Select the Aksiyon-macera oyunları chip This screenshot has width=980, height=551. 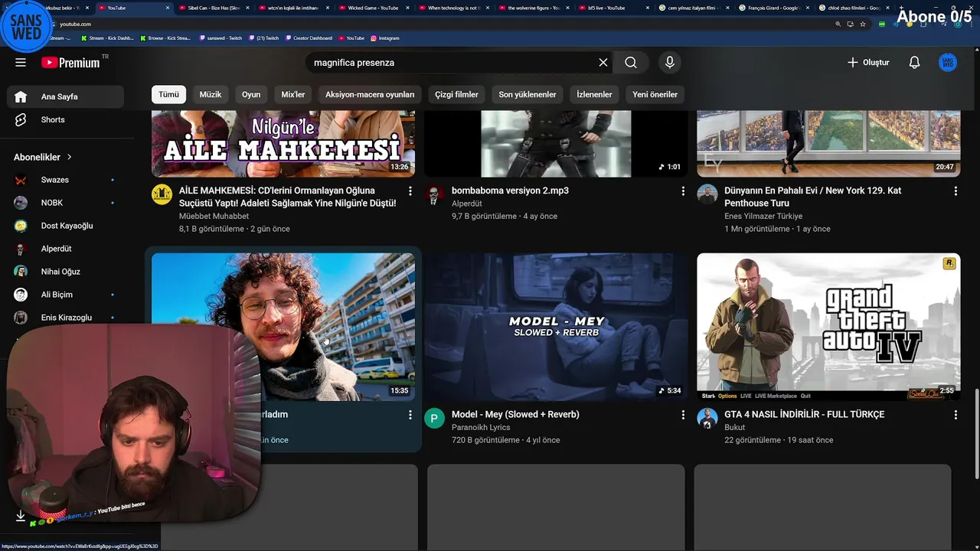pos(370,94)
